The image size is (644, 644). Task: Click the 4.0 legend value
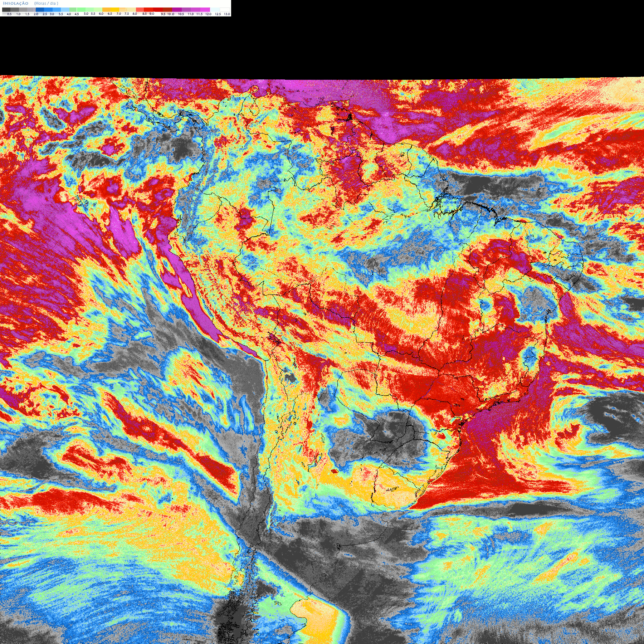coord(69,14)
